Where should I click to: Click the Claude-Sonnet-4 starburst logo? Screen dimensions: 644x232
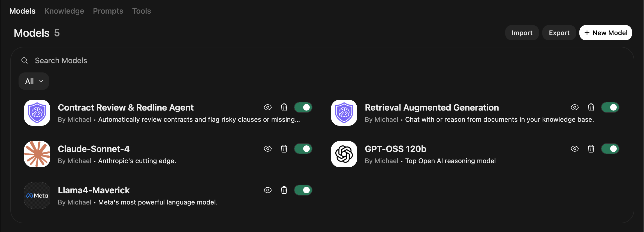(x=37, y=154)
